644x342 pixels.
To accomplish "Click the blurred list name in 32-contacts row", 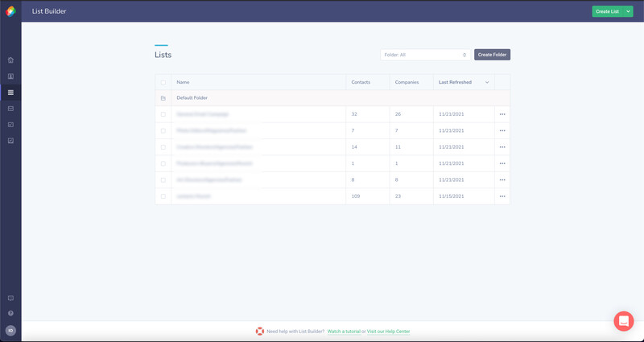I will (x=203, y=114).
